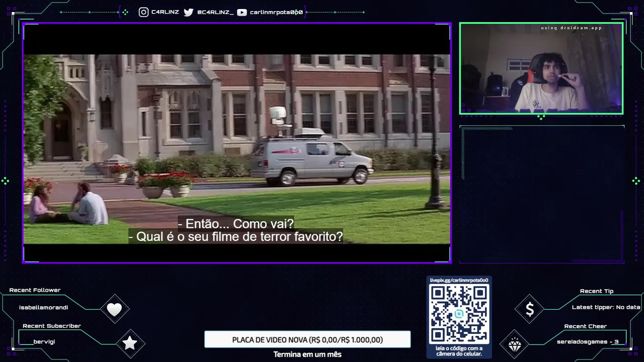This screenshot has width=644, height=362.
Task: Click the Twitter bird icon
Action: 188,12
